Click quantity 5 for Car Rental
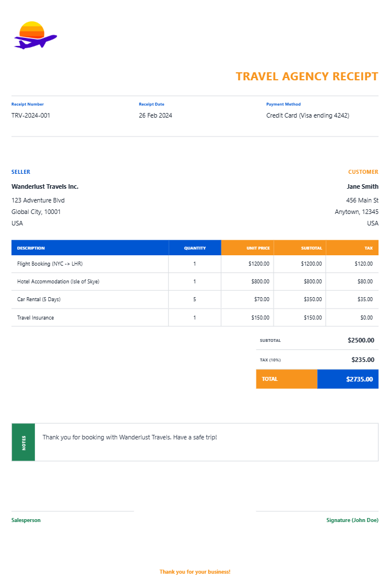Viewport: 390px width, 588px height. point(194,299)
